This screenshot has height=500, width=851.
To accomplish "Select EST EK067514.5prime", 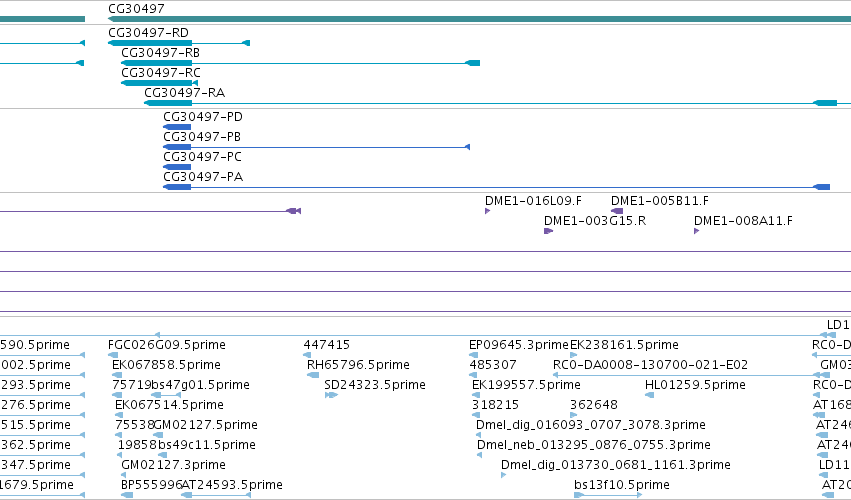I will click(x=169, y=405).
